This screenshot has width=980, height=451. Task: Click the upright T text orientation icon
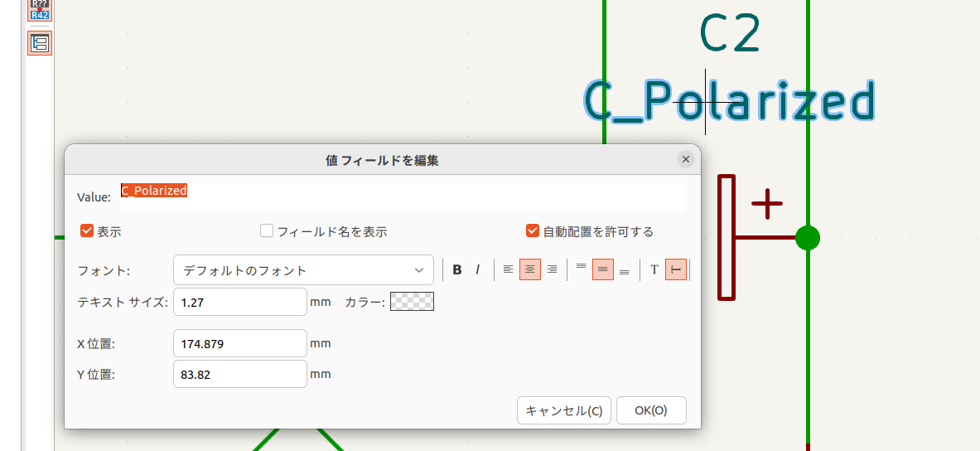tap(654, 269)
